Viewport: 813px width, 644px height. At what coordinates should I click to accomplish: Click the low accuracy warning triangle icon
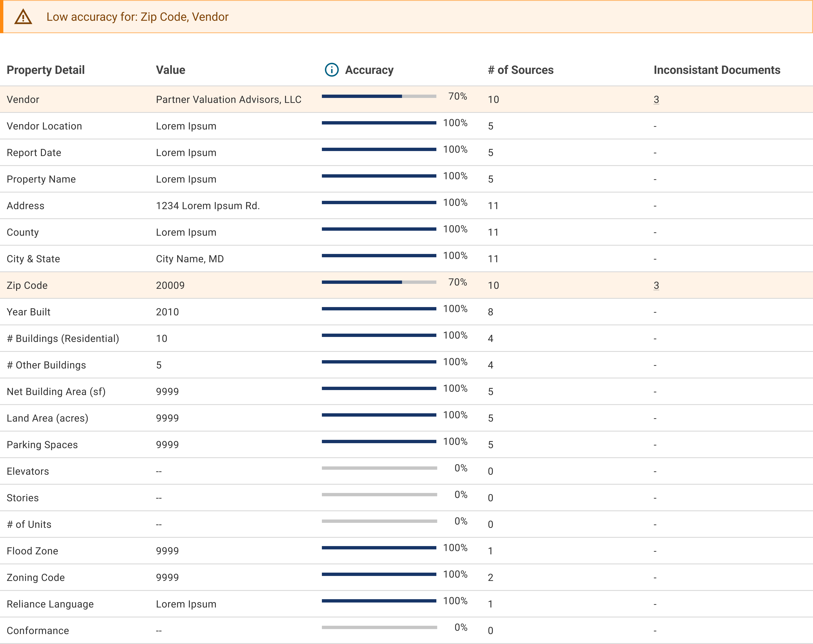(x=23, y=17)
